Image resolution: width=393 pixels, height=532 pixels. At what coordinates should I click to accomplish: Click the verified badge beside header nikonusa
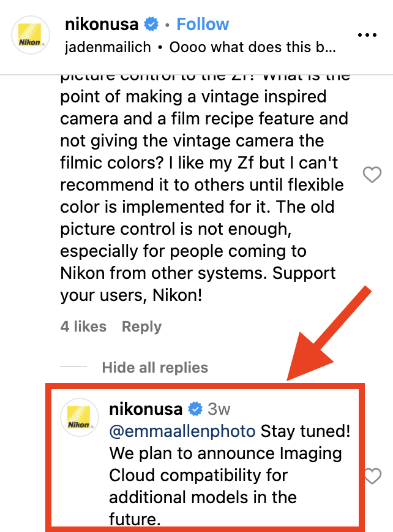pos(151,25)
